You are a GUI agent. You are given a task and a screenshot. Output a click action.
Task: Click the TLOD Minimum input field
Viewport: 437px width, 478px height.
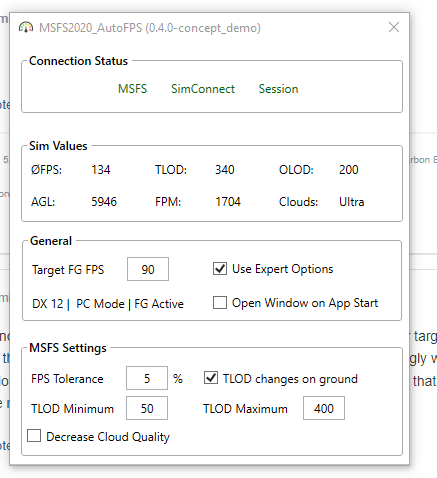click(x=147, y=408)
